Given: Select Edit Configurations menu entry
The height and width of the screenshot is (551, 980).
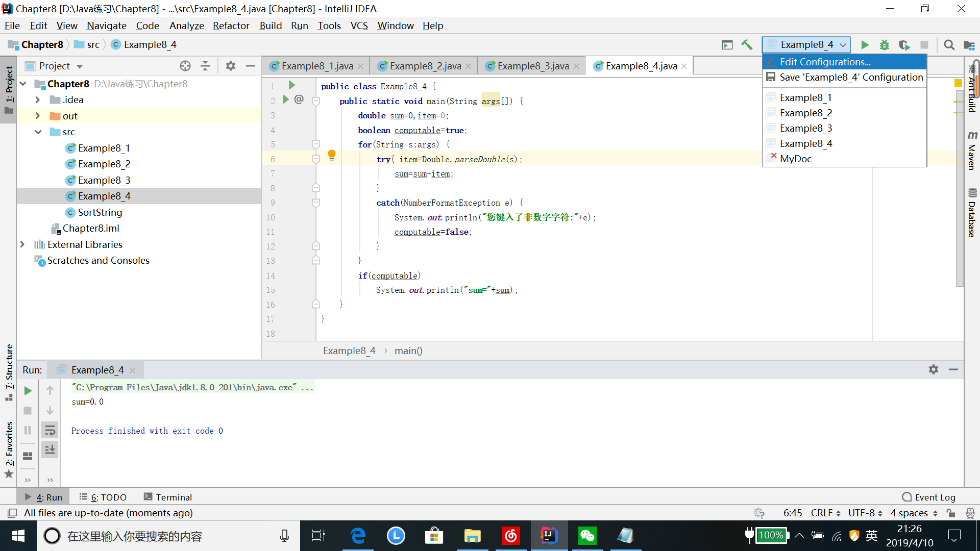Looking at the screenshot, I should tap(825, 62).
